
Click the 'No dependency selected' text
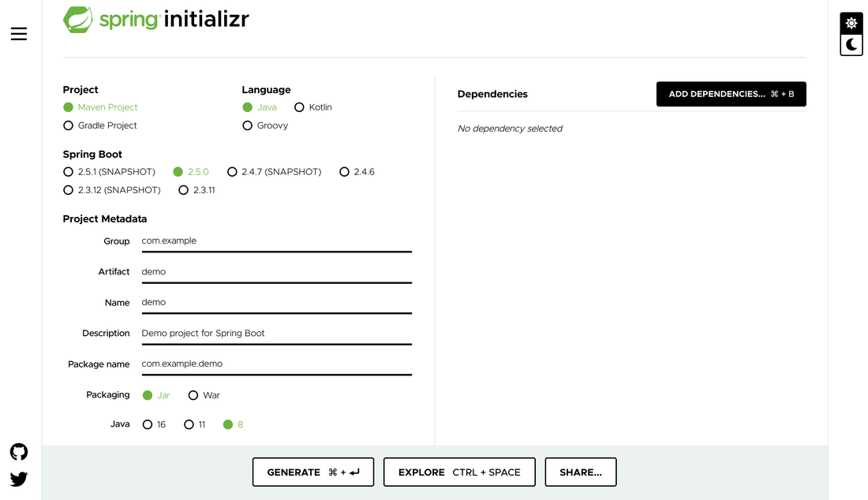point(510,129)
